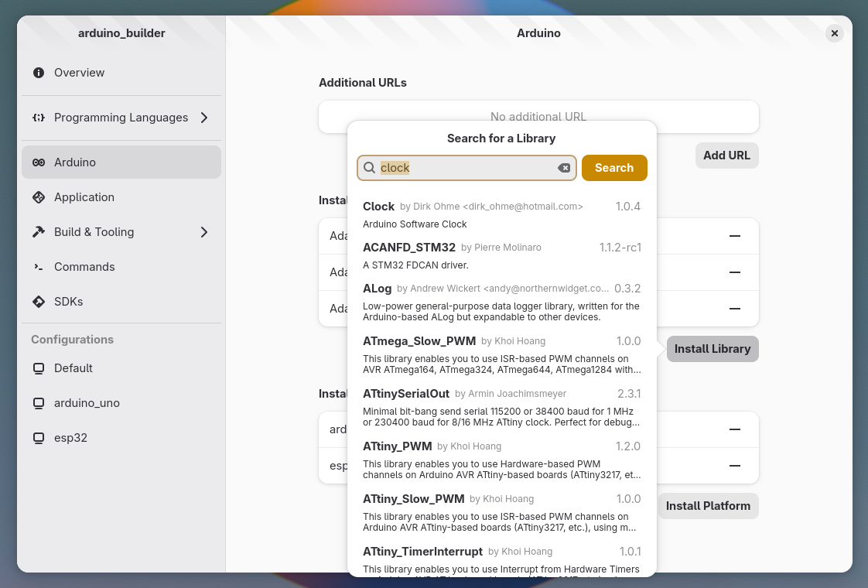
Task: Click the Add URL button
Action: coord(727,156)
